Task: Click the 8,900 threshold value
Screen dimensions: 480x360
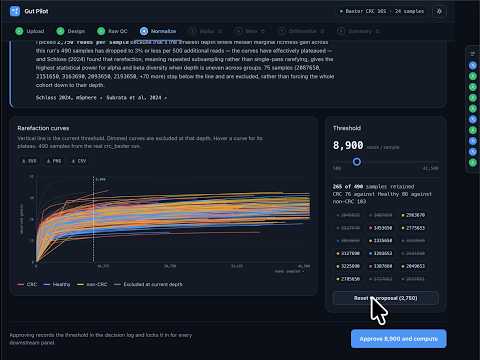Action: click(x=348, y=145)
